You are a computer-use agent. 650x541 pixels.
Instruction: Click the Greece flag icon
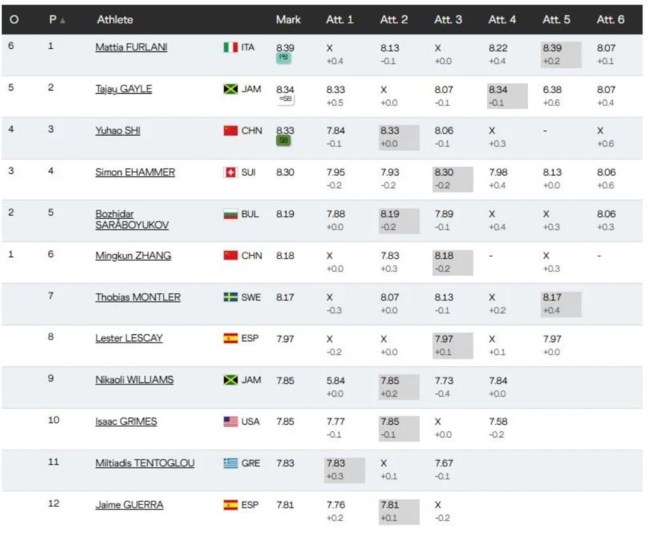click(x=230, y=463)
